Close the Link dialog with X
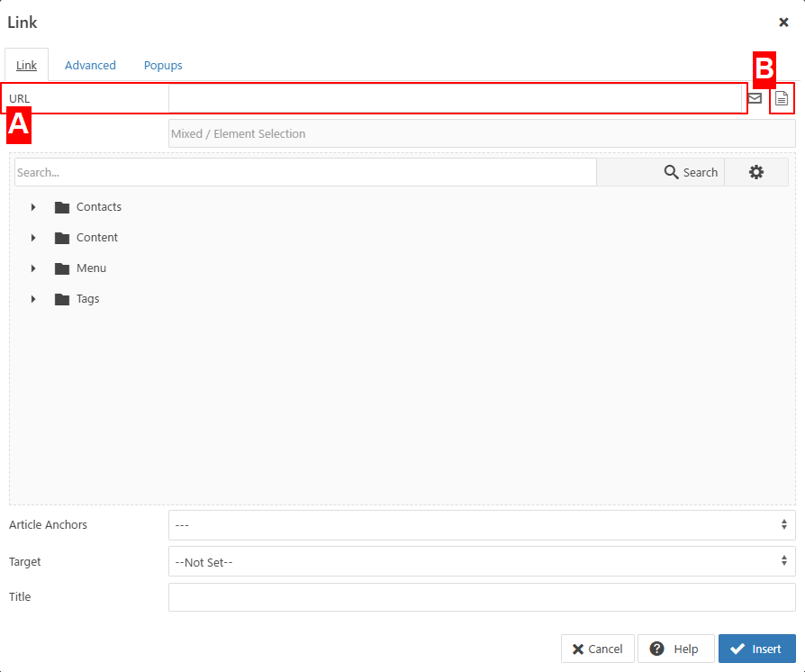This screenshot has height=672, width=805. coord(783,23)
